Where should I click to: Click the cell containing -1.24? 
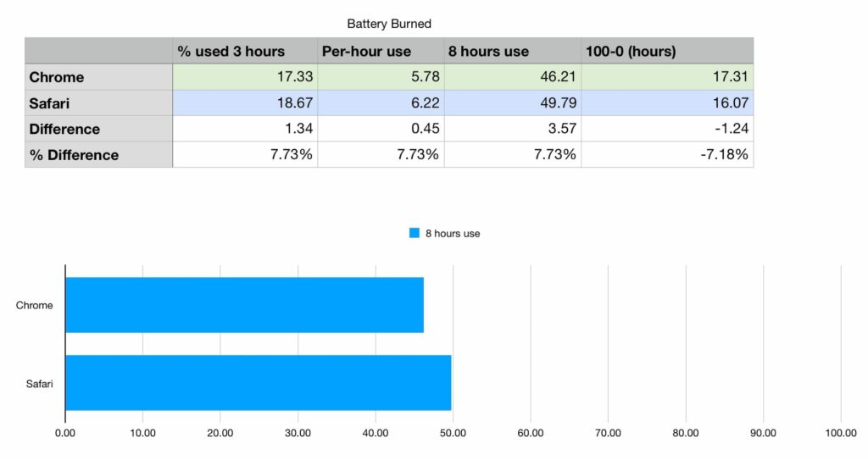coord(666,129)
